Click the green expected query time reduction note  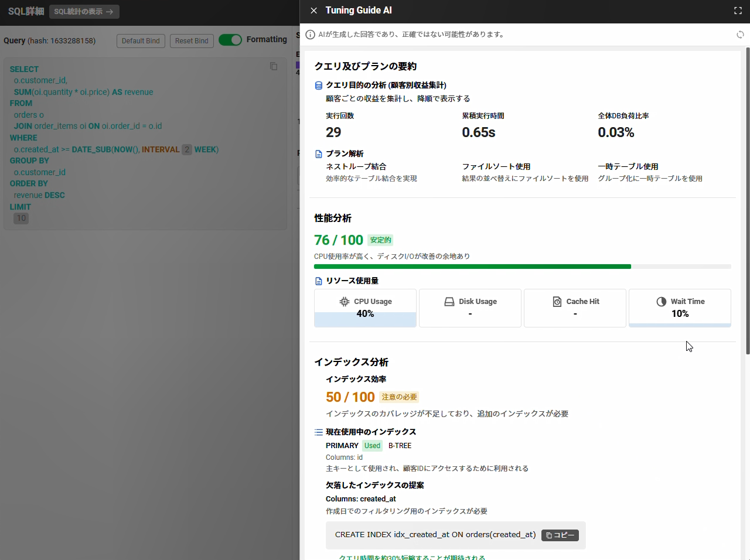[x=412, y=558]
